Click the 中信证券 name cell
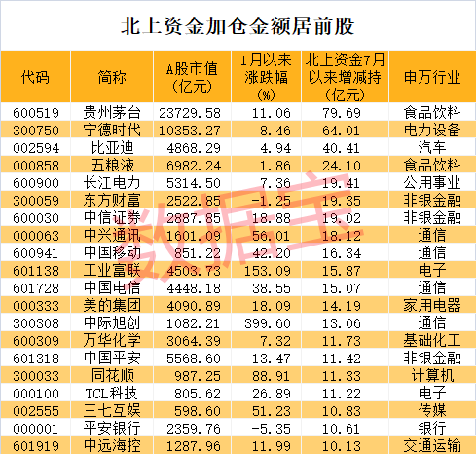 pos(112,217)
